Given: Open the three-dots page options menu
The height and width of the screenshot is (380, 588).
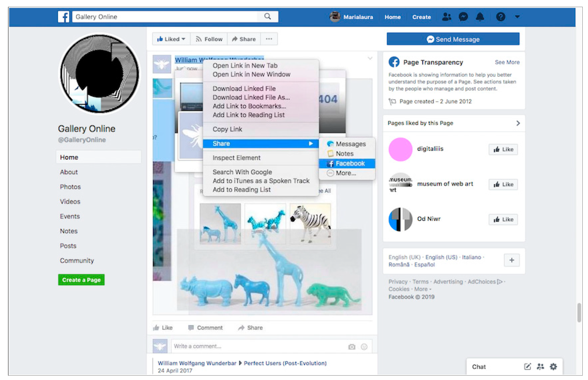Looking at the screenshot, I should (x=269, y=39).
